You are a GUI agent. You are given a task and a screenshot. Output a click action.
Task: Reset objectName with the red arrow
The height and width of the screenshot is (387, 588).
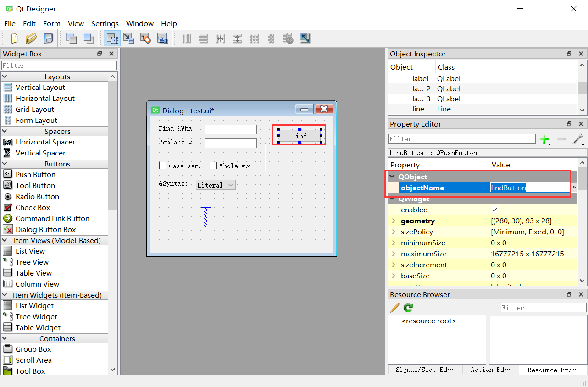coord(574,188)
